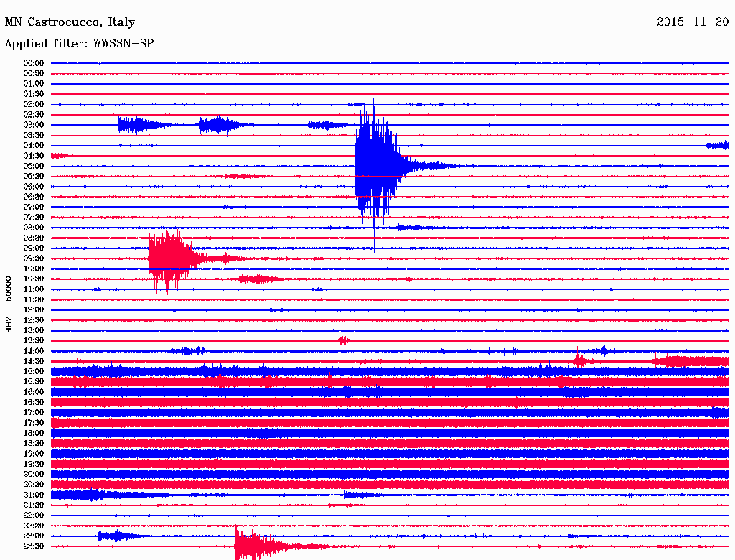Select the 05:00 time label
The image size is (735, 560).
tap(34, 166)
